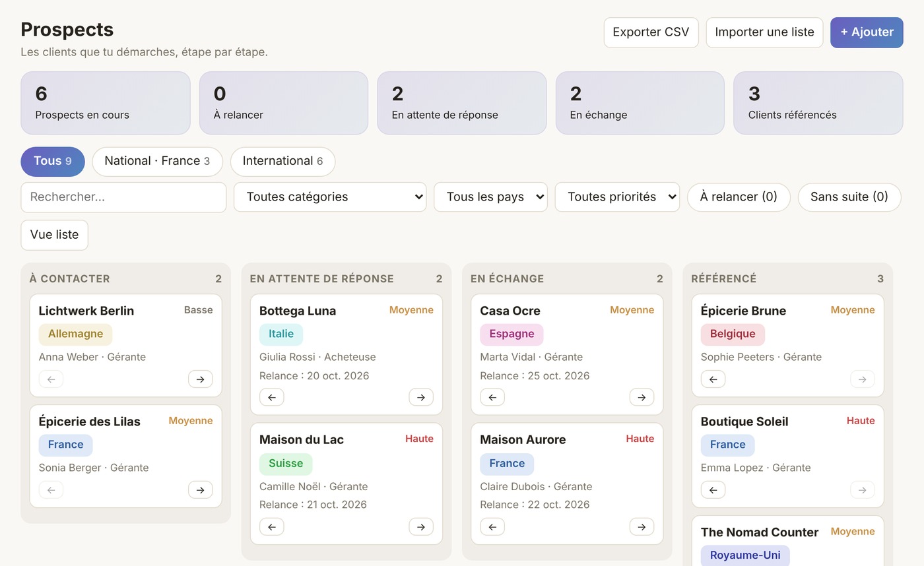Image resolution: width=924 pixels, height=566 pixels.
Task: Advance Maison du Lac with right arrow
Action: 421,526
